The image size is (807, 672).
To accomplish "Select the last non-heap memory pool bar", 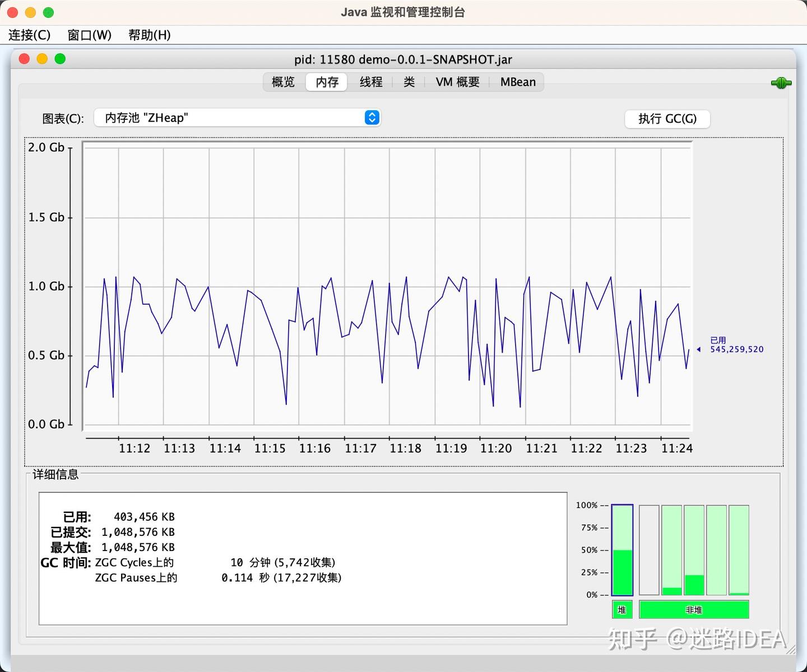I will tap(739, 550).
